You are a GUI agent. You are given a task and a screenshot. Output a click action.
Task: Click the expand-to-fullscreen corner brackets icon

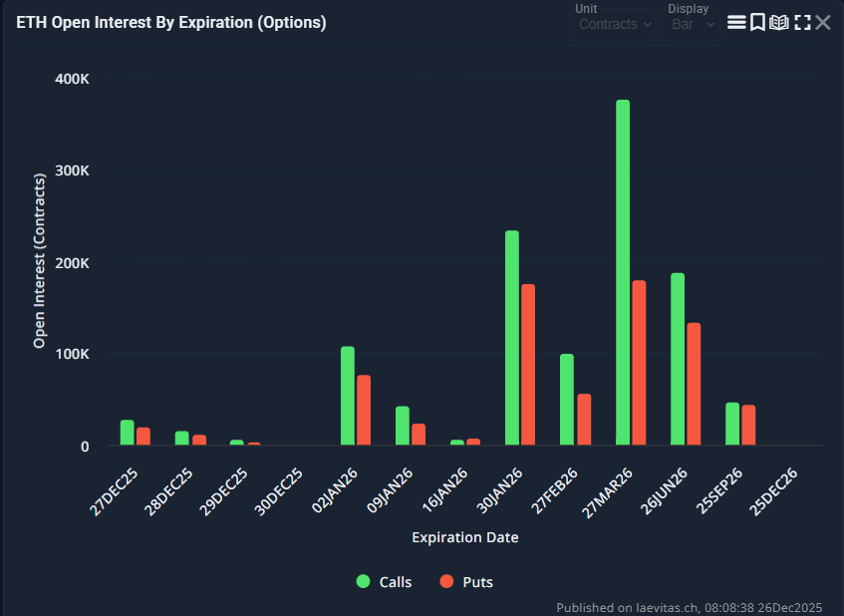click(x=802, y=21)
